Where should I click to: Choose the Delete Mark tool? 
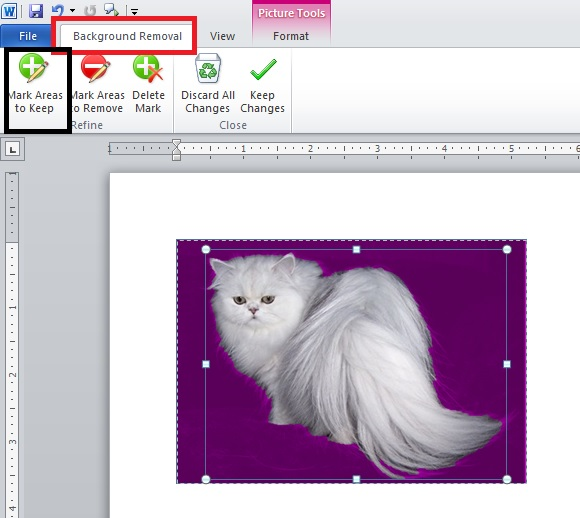tap(148, 84)
